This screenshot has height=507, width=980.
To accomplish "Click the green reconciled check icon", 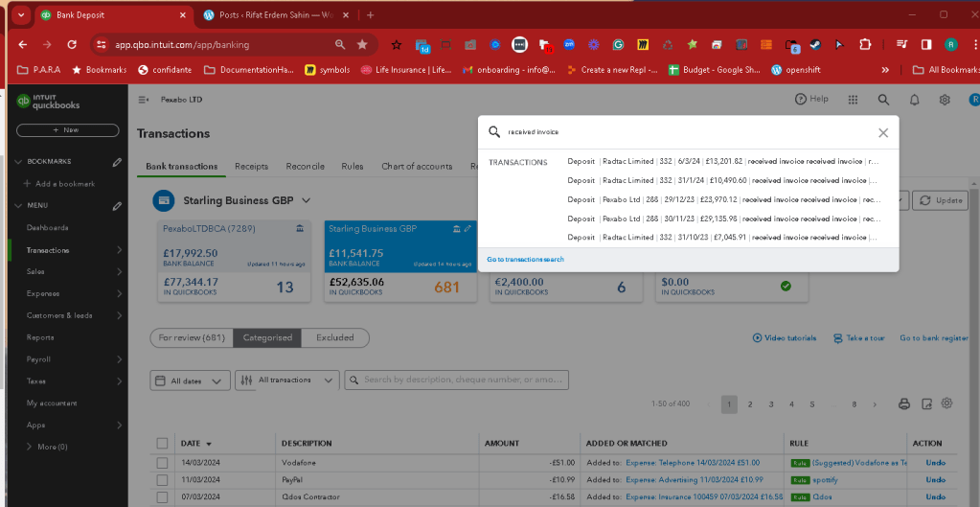I will (x=786, y=287).
